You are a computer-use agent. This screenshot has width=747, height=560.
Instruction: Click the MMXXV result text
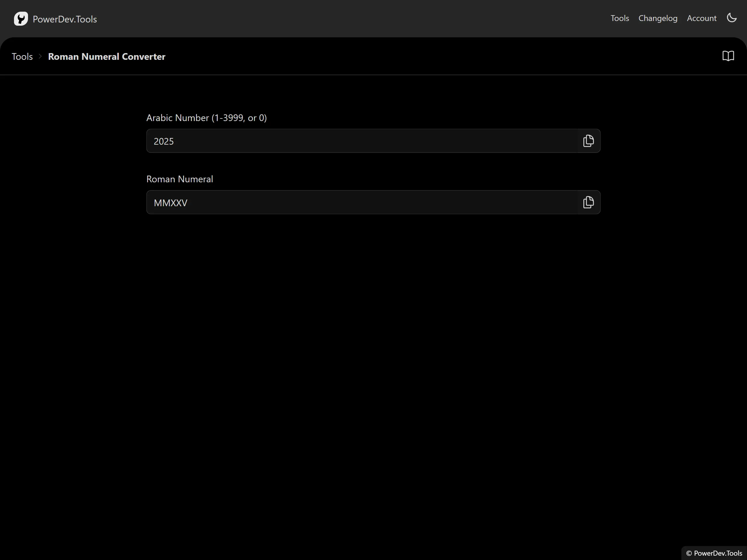170,203
